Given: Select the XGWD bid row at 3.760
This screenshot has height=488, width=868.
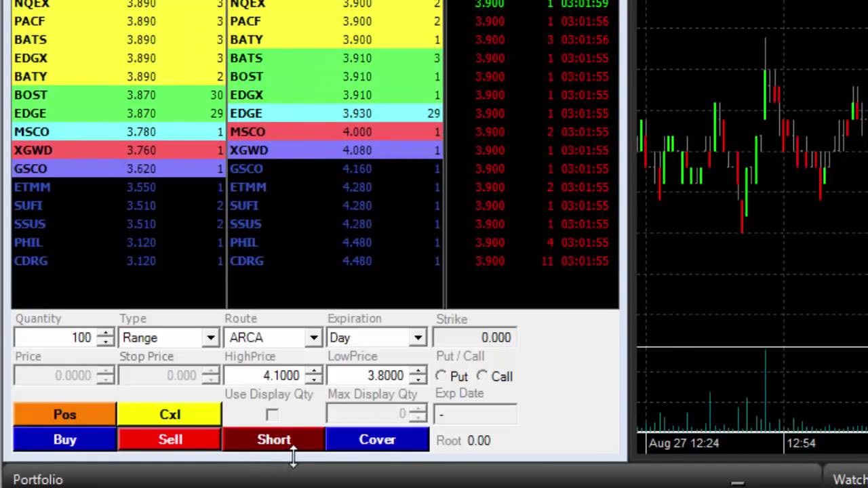Looking at the screenshot, I should click(x=119, y=150).
